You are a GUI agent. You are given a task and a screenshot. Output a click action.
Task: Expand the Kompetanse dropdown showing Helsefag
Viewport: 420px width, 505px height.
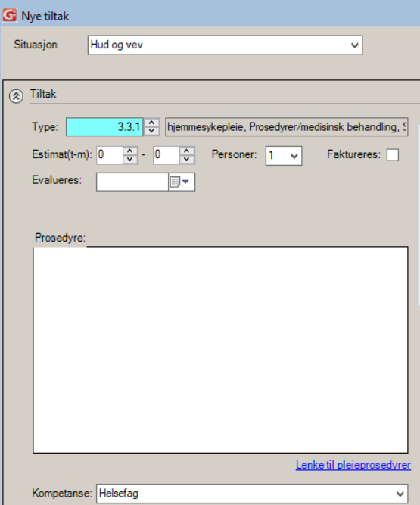tap(252, 494)
